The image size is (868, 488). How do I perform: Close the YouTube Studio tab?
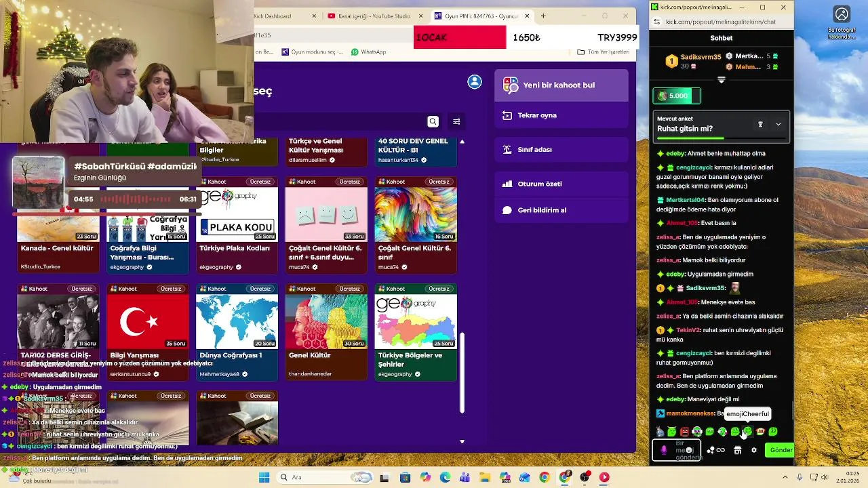pyautogui.click(x=421, y=16)
